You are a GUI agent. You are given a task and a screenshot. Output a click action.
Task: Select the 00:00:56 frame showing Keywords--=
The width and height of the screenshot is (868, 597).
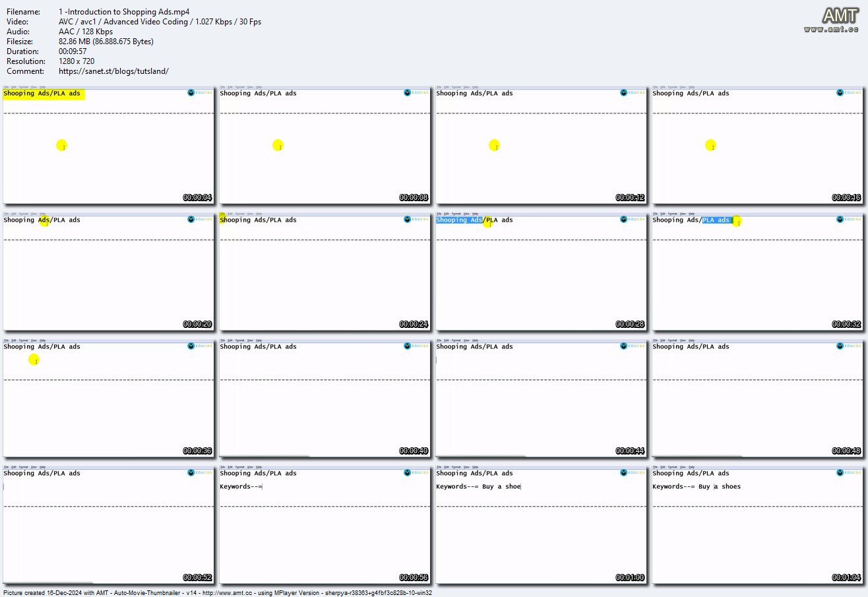click(x=325, y=524)
